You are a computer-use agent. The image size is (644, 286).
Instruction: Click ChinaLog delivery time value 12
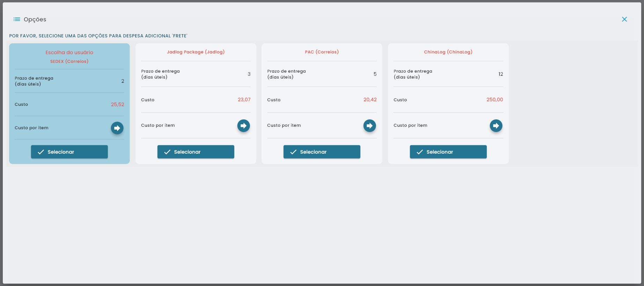tap(500, 74)
